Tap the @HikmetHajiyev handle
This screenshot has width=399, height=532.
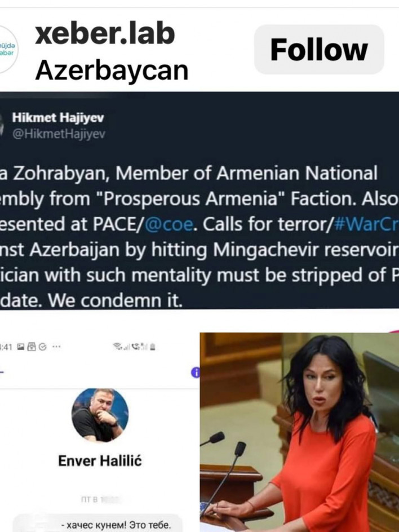click(x=59, y=134)
